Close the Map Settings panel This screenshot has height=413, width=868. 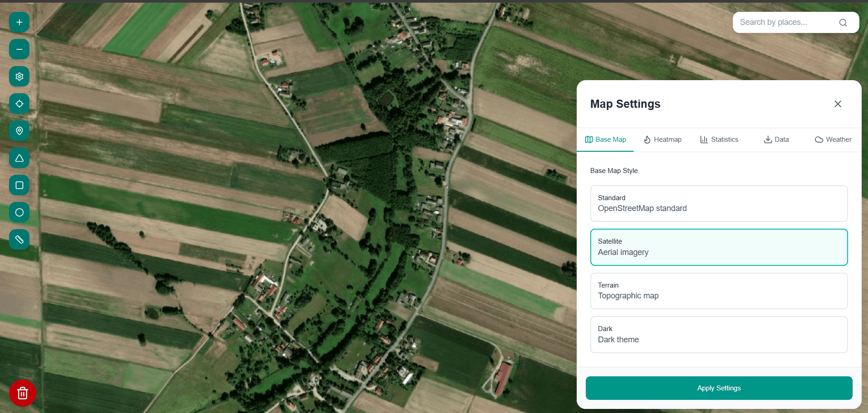coord(838,104)
